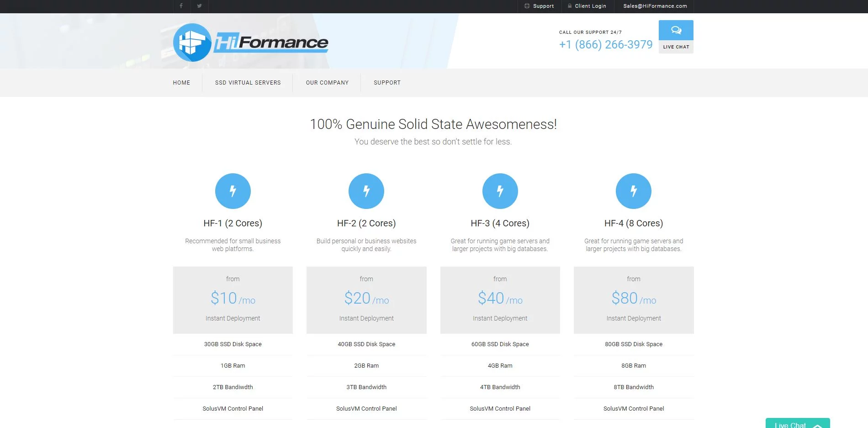
Task: Click the 3TB Bandwidth row
Action: 366,387
